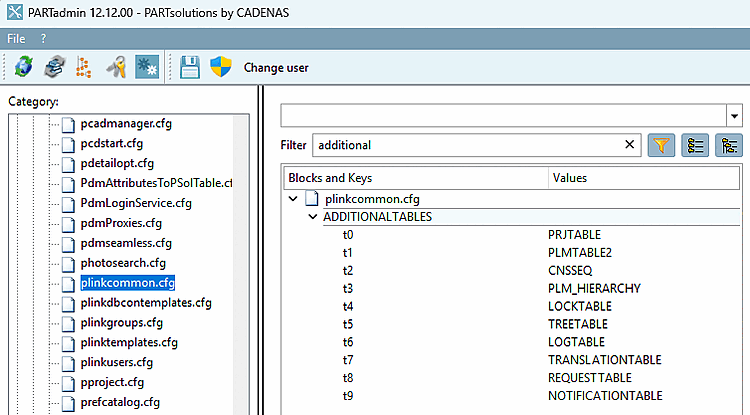
Task: Select pdmseamless.cfg in Category tree
Action: tap(126, 243)
